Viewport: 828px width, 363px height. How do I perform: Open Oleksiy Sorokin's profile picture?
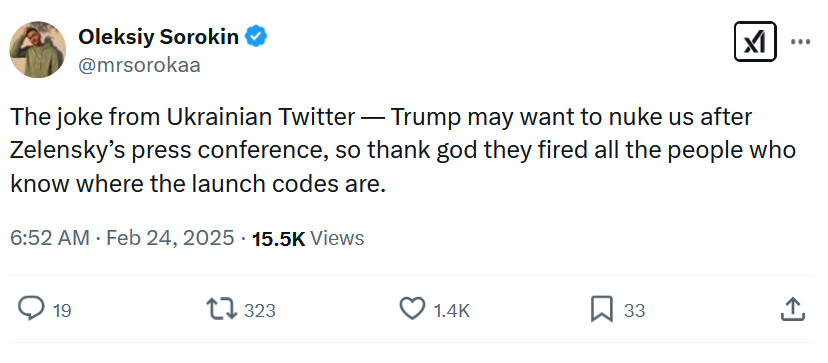pyautogui.click(x=37, y=50)
